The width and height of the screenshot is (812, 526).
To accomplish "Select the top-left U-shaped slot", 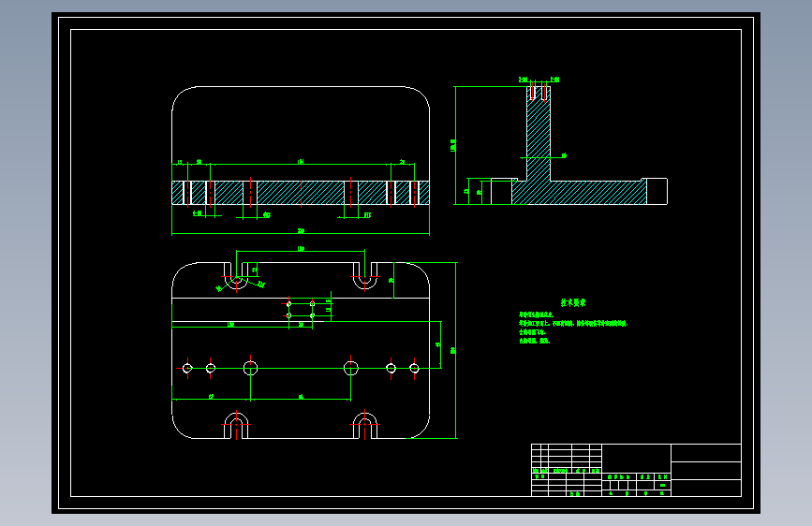I will pyautogui.click(x=236, y=275).
